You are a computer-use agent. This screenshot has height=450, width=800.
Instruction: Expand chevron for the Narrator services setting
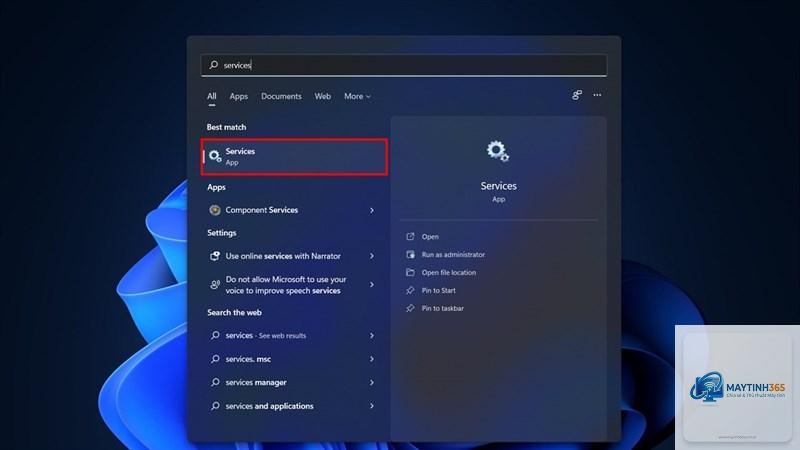(372, 256)
